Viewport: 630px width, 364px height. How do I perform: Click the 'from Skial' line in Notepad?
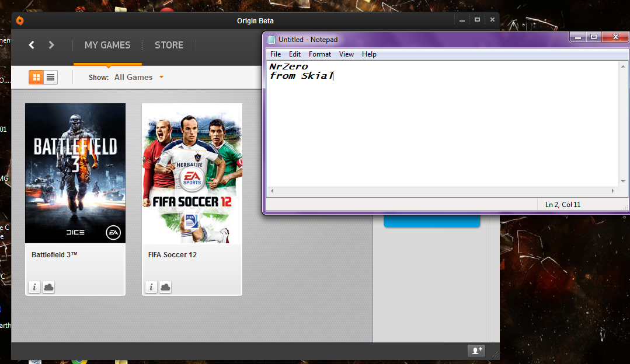[x=301, y=76]
